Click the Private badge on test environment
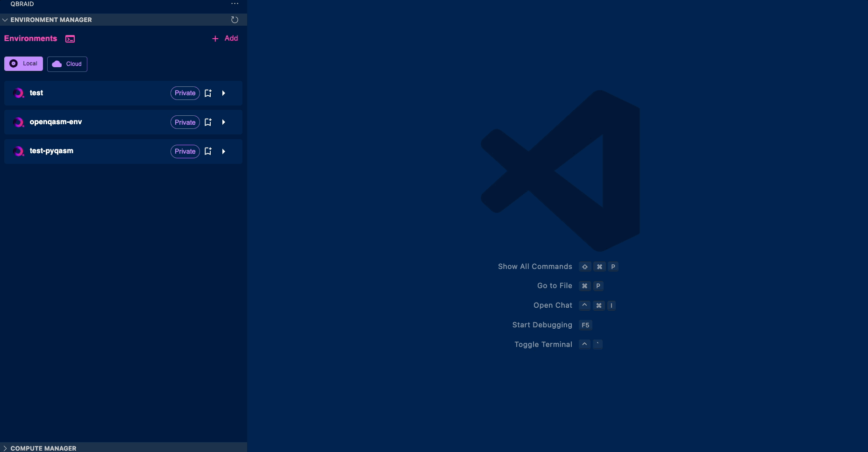The height and width of the screenshot is (452, 868). 185,93
